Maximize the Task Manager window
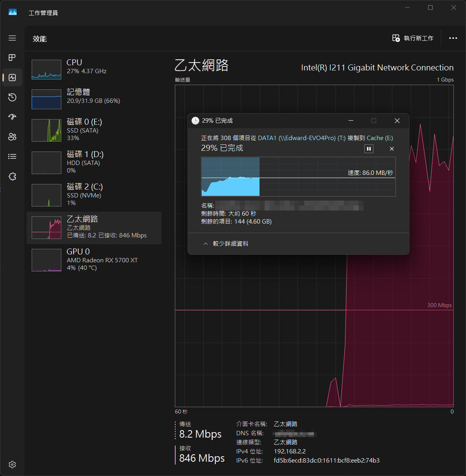Image resolution: width=466 pixels, height=476 pixels. pyautogui.click(x=430, y=8)
